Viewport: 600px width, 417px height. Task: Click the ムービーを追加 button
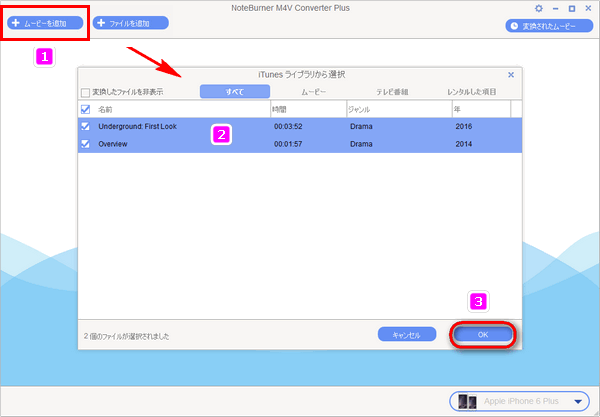(x=45, y=23)
